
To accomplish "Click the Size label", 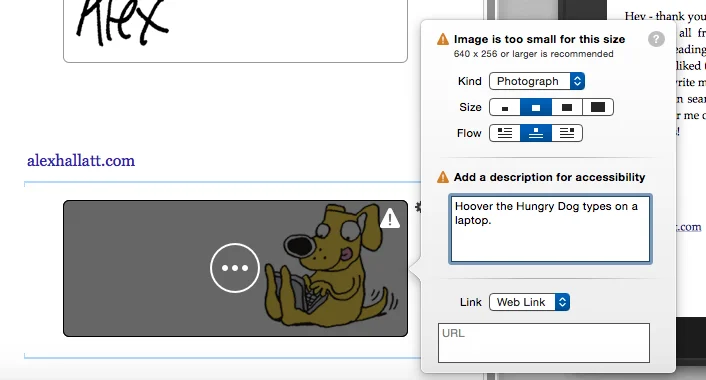I will 471,107.
